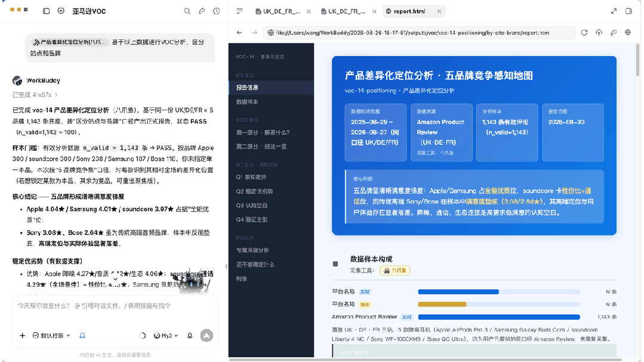Image resolution: width=644 pixels, height=362 pixels.
Task: Send the message with the up arrow button
Action: [x=207, y=335]
